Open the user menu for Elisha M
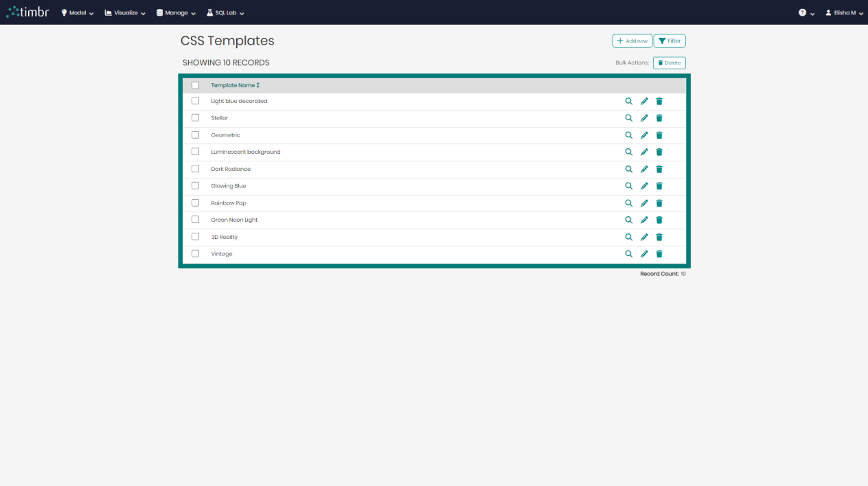 point(843,12)
